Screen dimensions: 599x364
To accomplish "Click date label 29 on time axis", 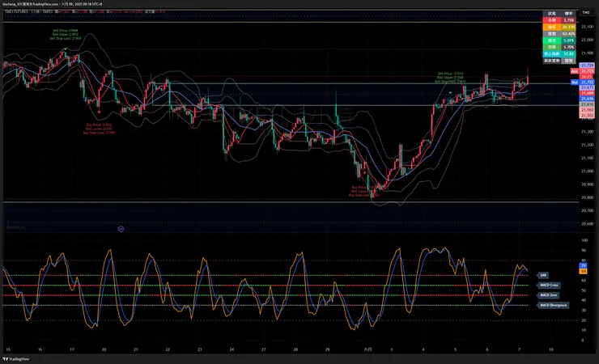I will click(327, 349).
